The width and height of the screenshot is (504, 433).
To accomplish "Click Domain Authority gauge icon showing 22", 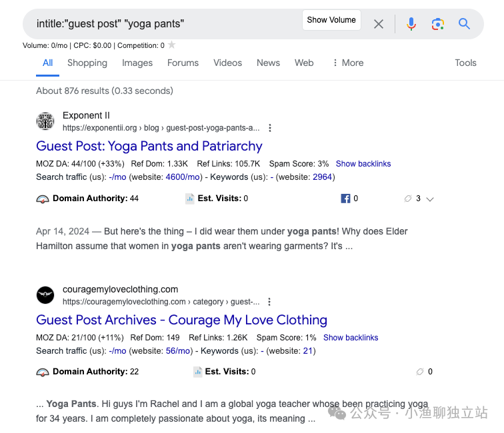I will point(43,372).
